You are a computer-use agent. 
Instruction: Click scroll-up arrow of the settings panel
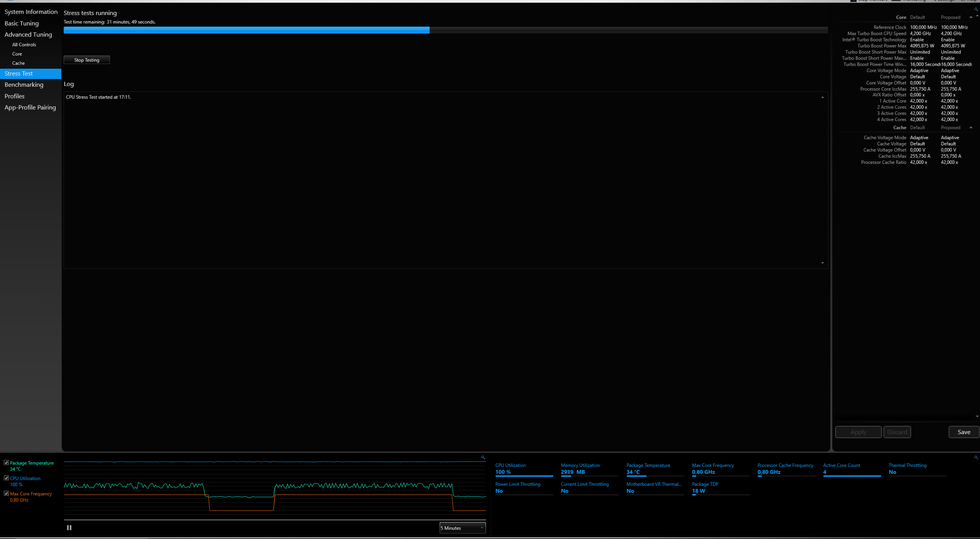[977, 16]
